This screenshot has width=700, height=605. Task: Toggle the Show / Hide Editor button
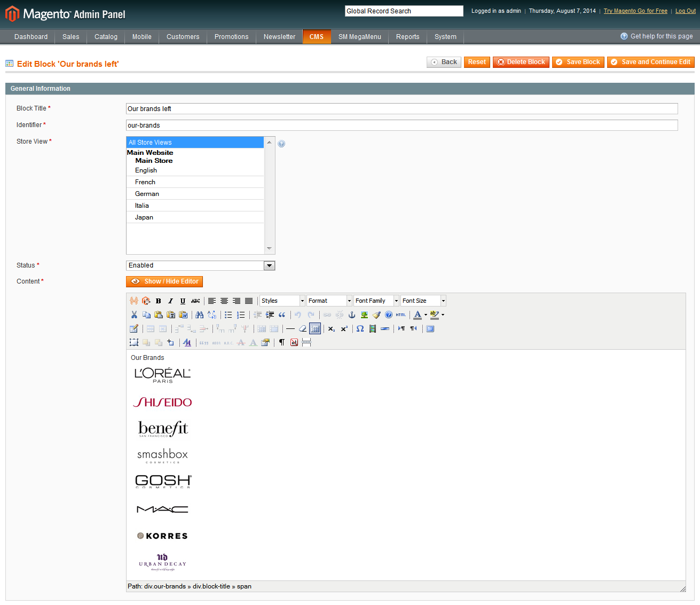coord(164,281)
